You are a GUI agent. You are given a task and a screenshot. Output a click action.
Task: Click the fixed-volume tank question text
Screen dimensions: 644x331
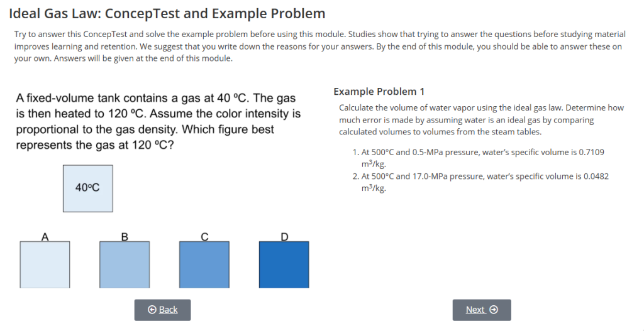tap(158, 122)
